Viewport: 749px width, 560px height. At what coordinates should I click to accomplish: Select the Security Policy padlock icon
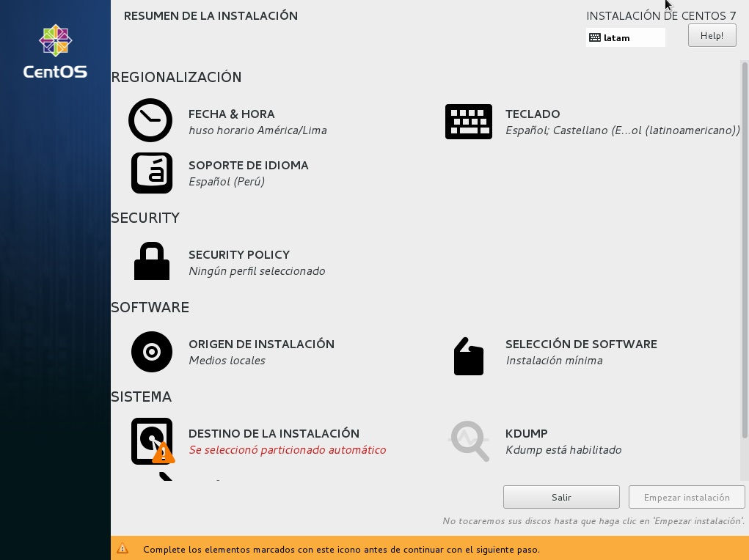click(151, 261)
